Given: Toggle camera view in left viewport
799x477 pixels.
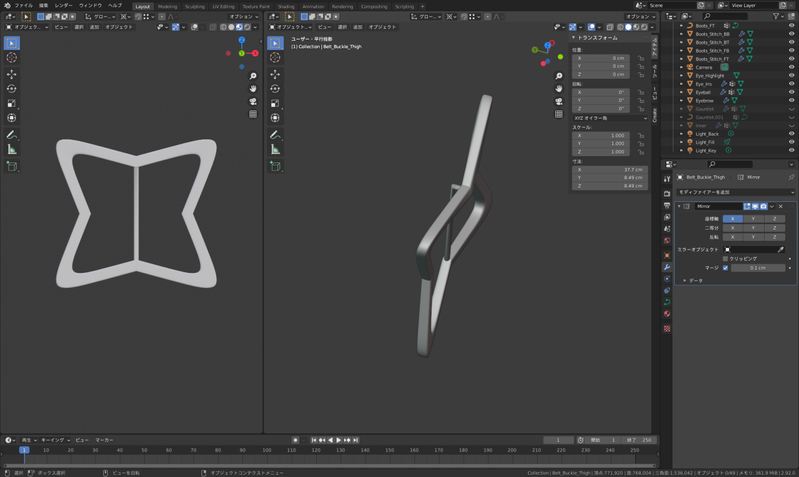Looking at the screenshot, I should (x=253, y=101).
